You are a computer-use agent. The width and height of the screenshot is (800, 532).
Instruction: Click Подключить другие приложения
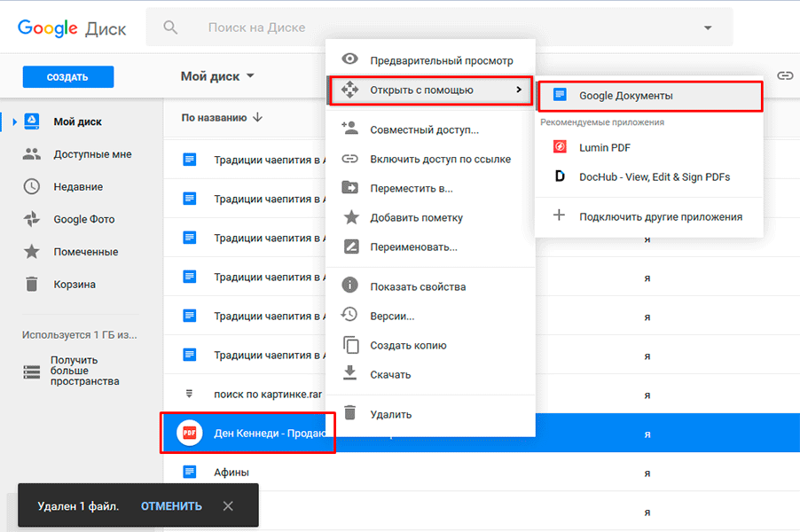tap(660, 216)
